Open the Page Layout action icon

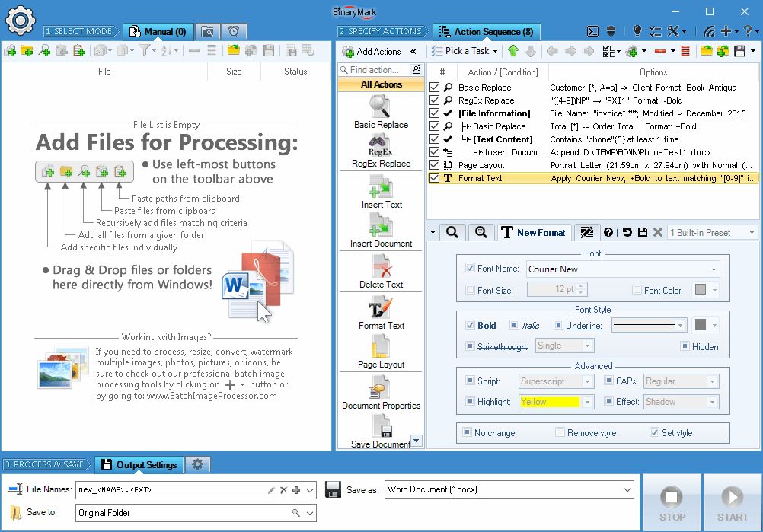(380, 346)
